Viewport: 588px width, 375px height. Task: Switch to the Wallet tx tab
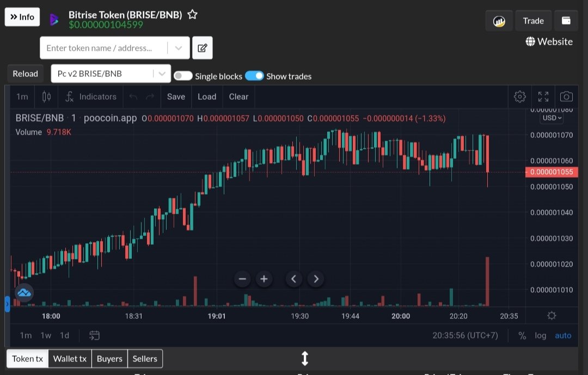(x=70, y=359)
